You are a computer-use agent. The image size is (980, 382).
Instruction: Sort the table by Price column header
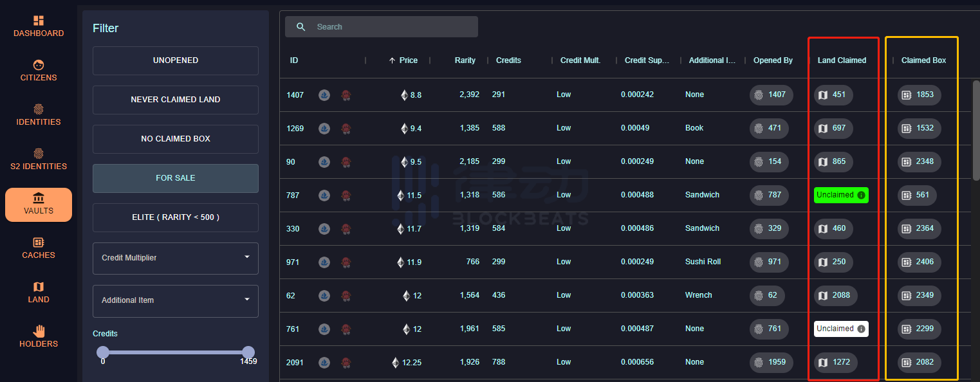[408, 60]
